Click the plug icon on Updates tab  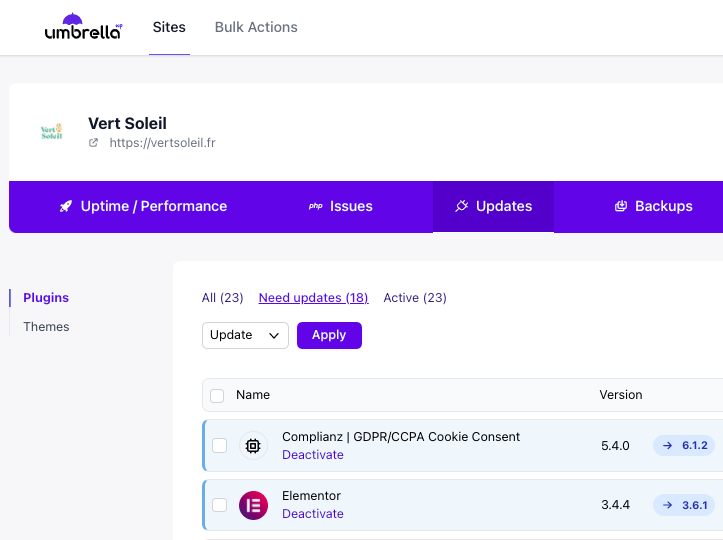coord(461,206)
